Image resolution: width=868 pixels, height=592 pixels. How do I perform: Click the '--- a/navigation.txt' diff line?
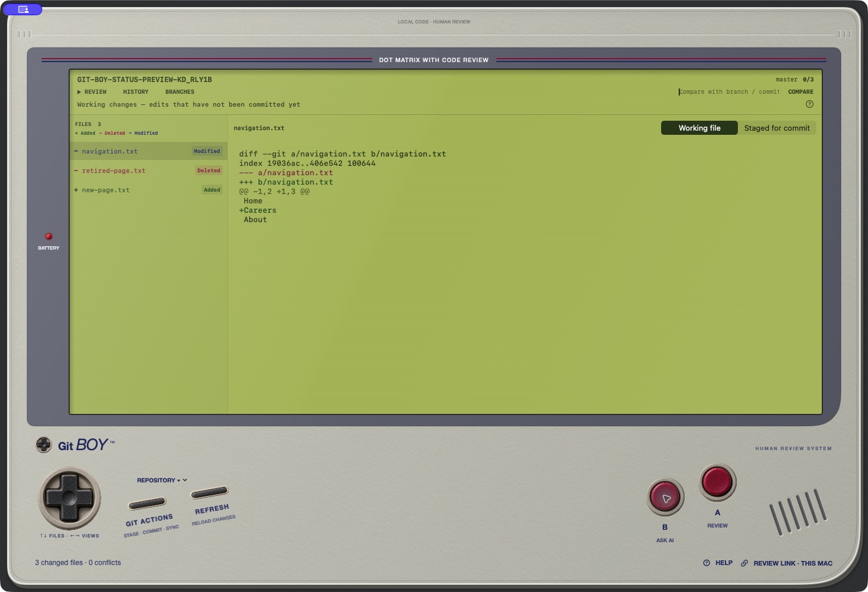(x=286, y=173)
